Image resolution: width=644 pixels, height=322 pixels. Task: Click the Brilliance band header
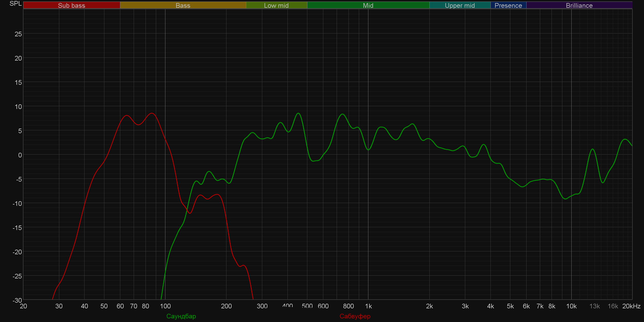(579, 5)
